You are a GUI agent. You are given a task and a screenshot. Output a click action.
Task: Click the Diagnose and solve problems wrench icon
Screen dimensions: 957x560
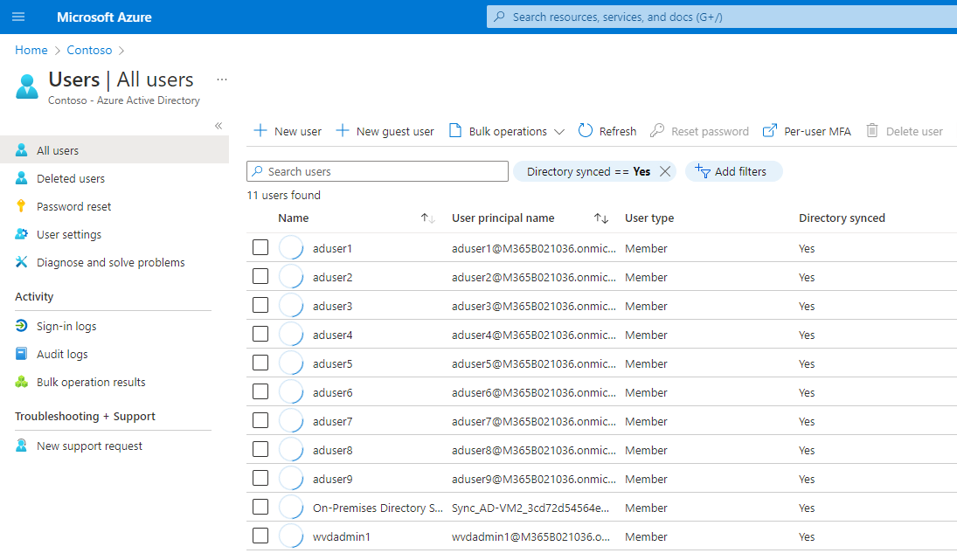click(x=21, y=262)
